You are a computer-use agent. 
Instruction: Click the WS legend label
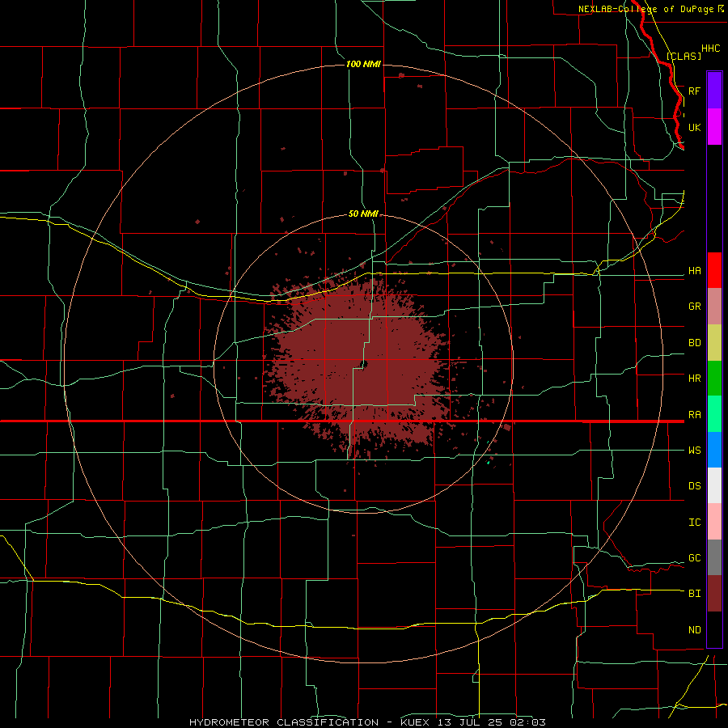tap(695, 450)
